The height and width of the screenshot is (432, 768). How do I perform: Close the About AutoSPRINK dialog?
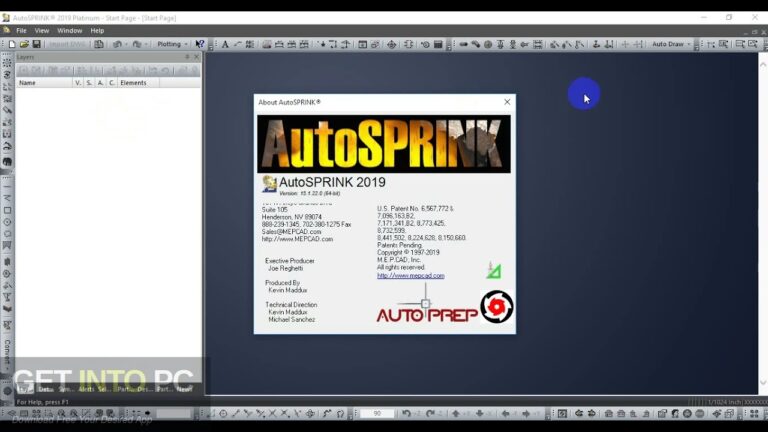pyautogui.click(x=507, y=102)
